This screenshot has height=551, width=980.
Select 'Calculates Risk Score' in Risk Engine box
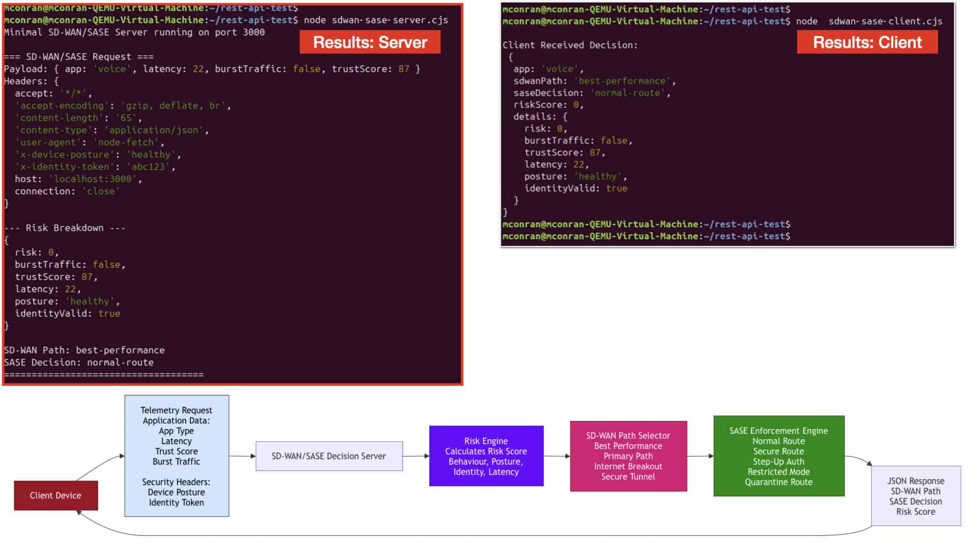point(486,452)
